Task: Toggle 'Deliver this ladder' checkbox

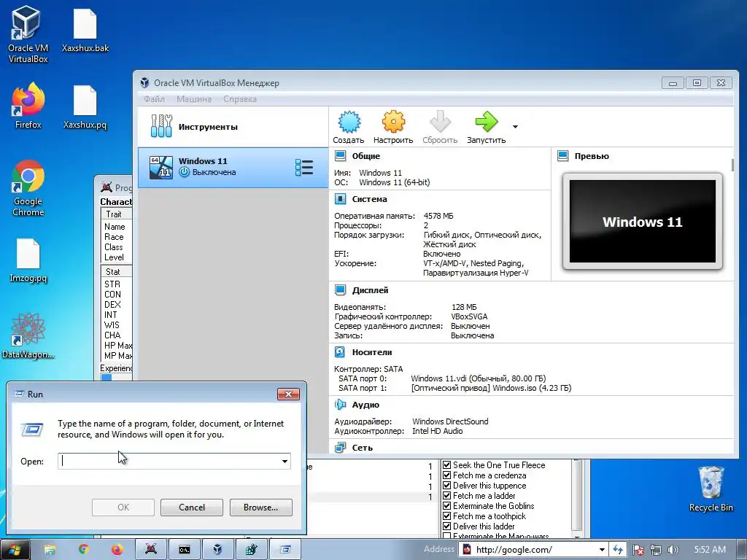Action: 447,526
